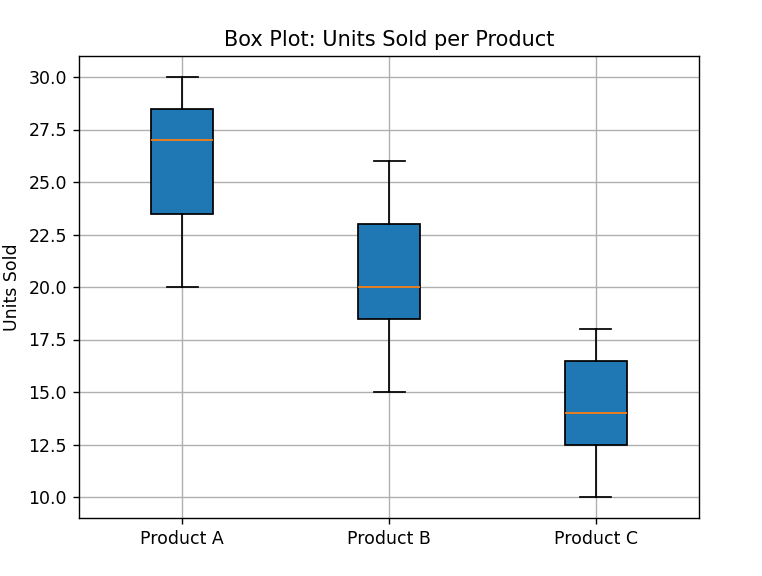Click the orange median line of Product A
The width and height of the screenshot is (762, 576).
(x=182, y=141)
